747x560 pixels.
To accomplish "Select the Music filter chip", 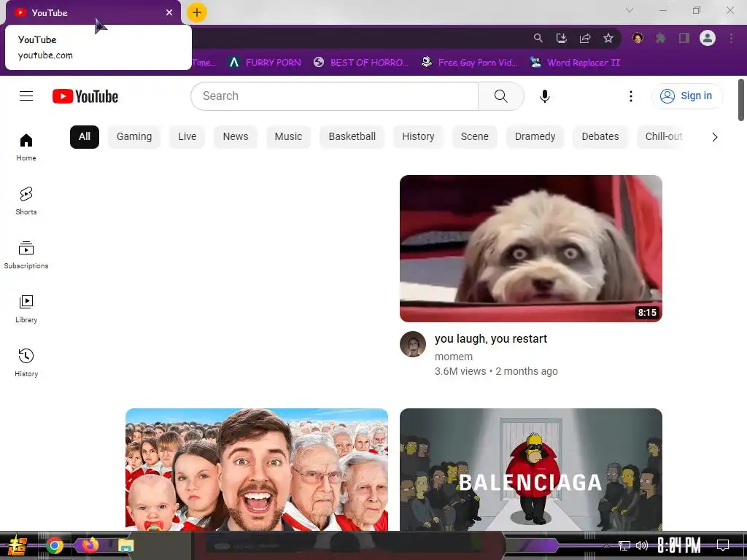I will pos(288,136).
